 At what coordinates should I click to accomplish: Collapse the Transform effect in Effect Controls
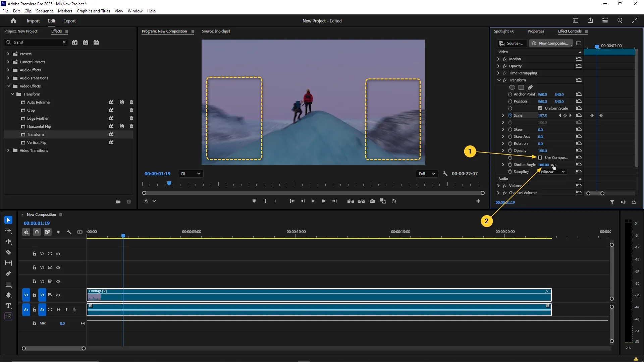coord(499,80)
